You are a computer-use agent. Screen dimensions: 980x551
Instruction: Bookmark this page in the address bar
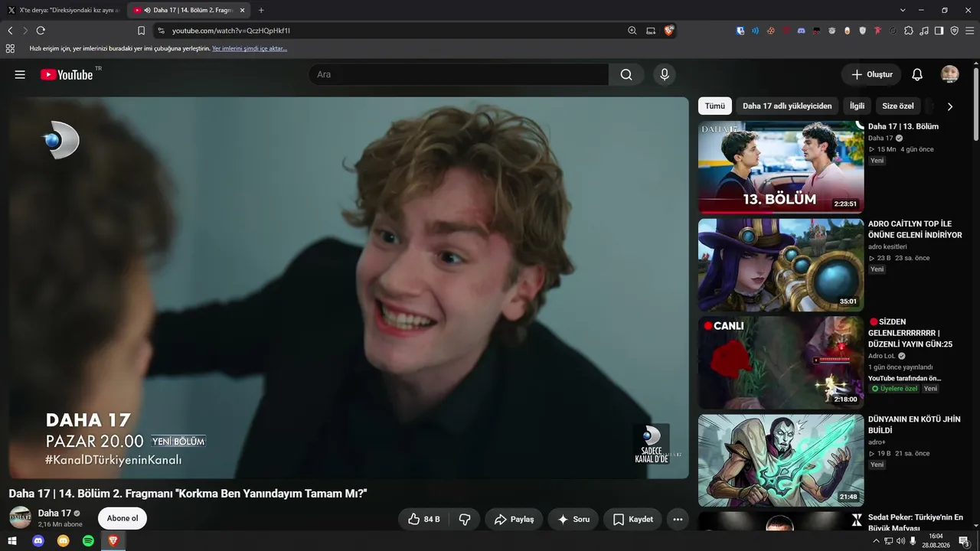coord(141,31)
